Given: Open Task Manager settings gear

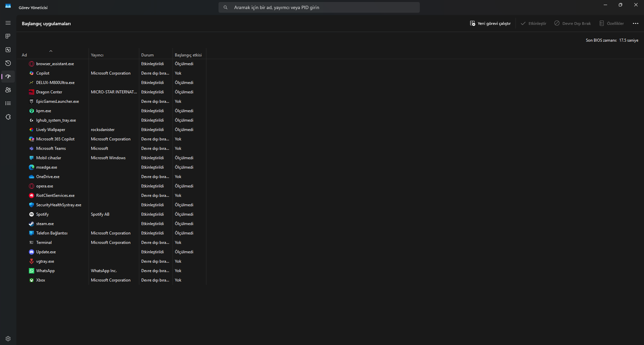Looking at the screenshot, I should [x=8, y=339].
